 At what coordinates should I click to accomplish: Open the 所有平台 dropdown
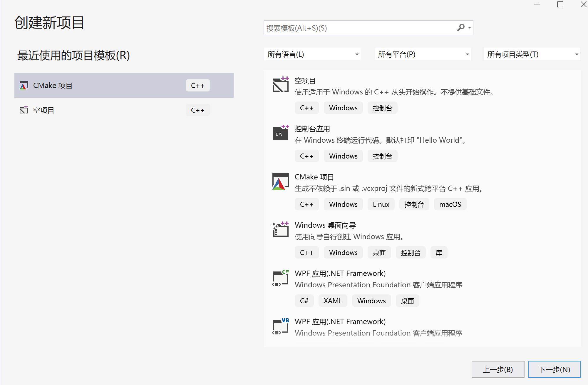click(x=422, y=54)
